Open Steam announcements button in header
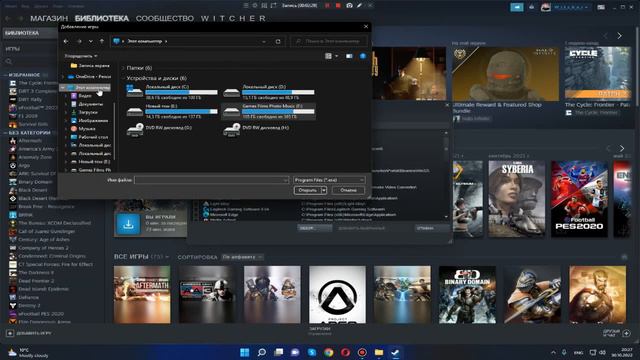640x360 pixels. [x=516, y=7]
